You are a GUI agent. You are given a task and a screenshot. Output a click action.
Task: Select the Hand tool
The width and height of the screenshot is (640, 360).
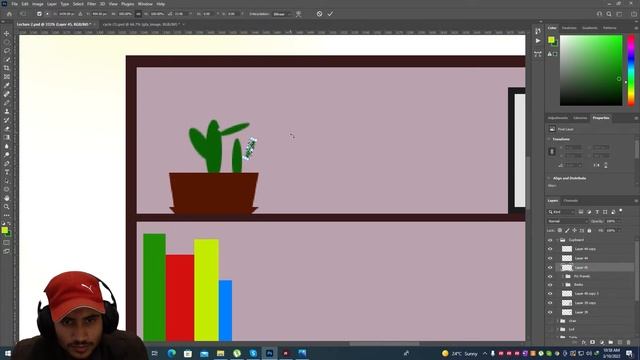tap(7, 198)
